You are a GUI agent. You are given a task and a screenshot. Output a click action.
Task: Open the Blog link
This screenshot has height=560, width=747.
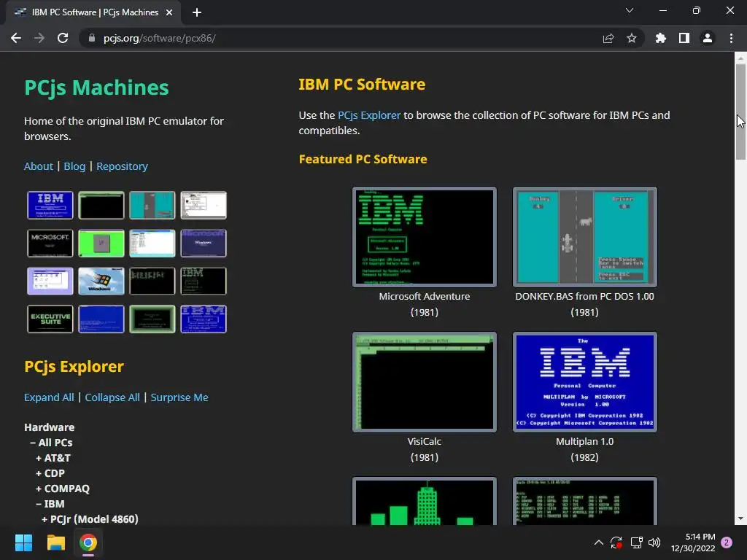click(74, 166)
